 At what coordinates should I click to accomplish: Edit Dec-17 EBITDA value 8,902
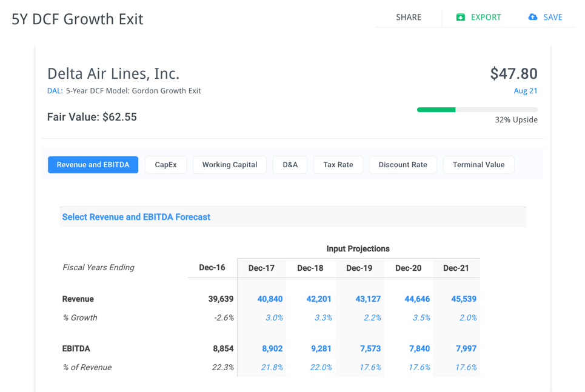tap(272, 349)
